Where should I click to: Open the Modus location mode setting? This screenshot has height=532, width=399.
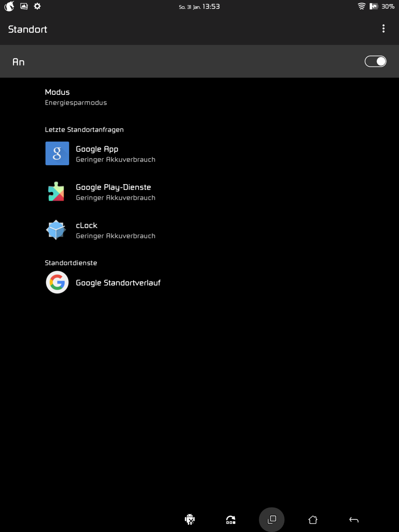(x=76, y=97)
